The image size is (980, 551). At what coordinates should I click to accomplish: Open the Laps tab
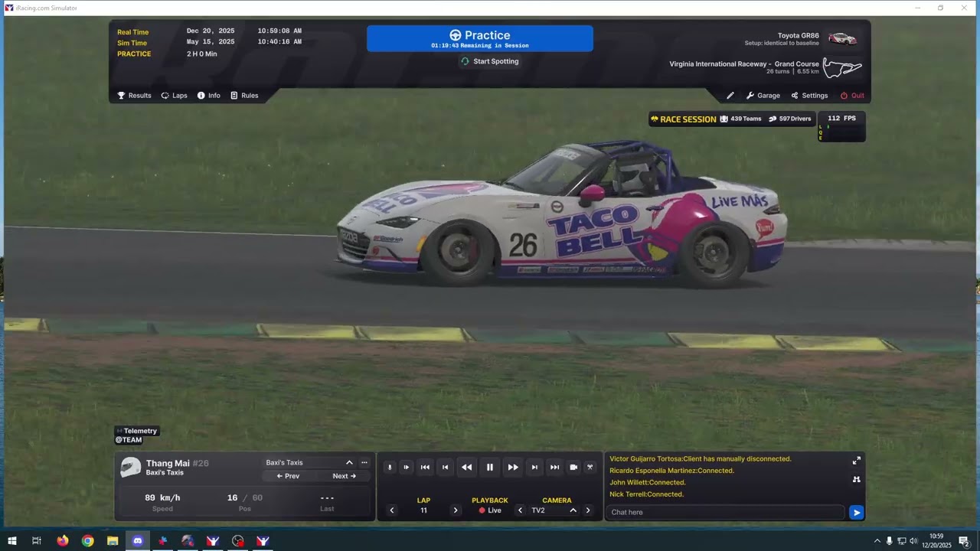click(x=174, y=96)
